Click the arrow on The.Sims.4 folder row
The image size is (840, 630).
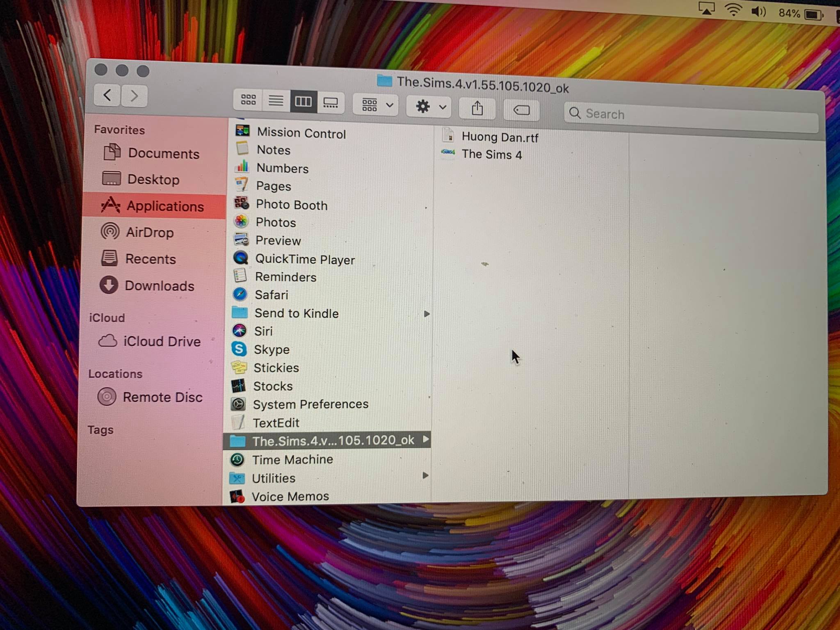point(426,439)
